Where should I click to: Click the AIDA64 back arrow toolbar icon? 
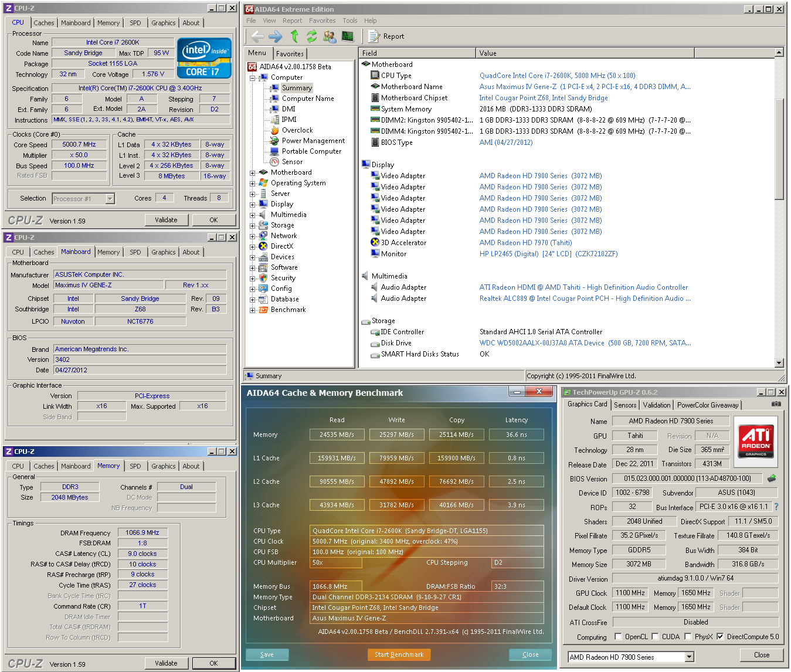[x=257, y=36]
